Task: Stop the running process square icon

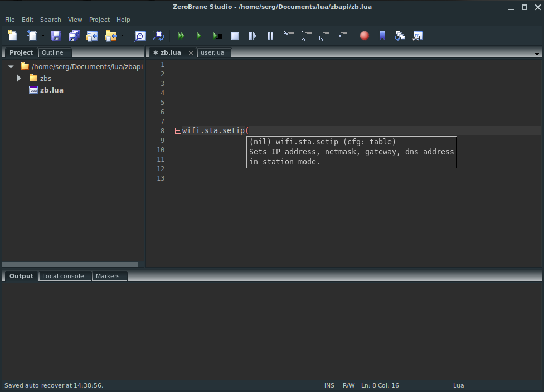Action: pyautogui.click(x=235, y=36)
